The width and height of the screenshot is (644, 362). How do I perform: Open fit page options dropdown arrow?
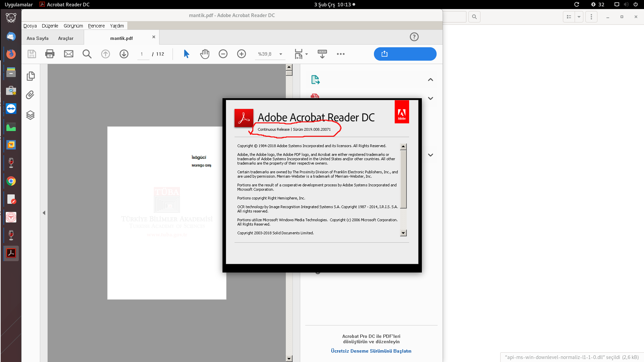pos(306,54)
